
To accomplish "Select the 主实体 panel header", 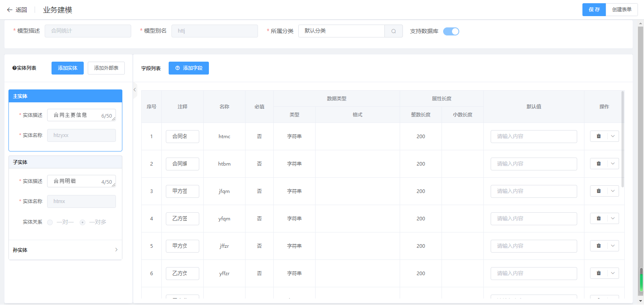I will (x=65, y=96).
